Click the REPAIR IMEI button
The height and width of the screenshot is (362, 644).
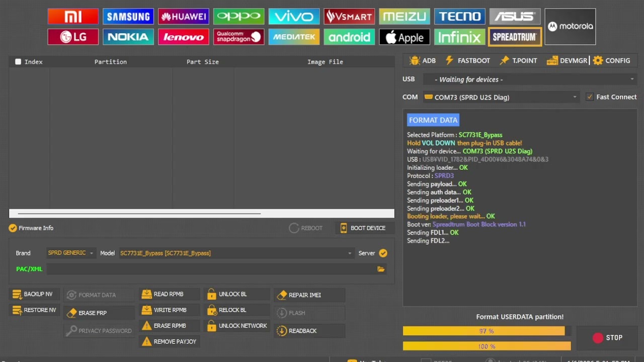pos(309,295)
